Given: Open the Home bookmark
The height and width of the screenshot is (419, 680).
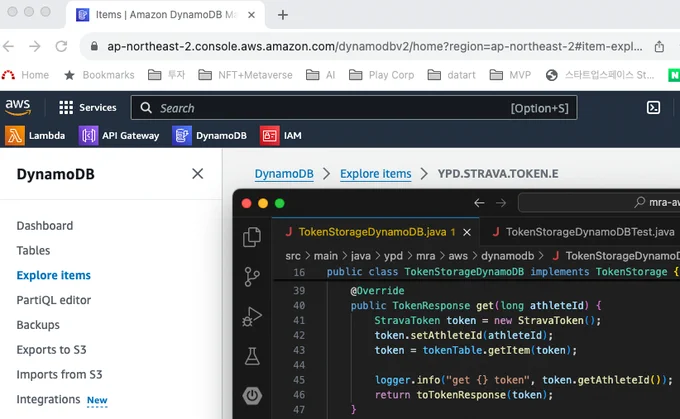Looking at the screenshot, I should tap(25, 75).
